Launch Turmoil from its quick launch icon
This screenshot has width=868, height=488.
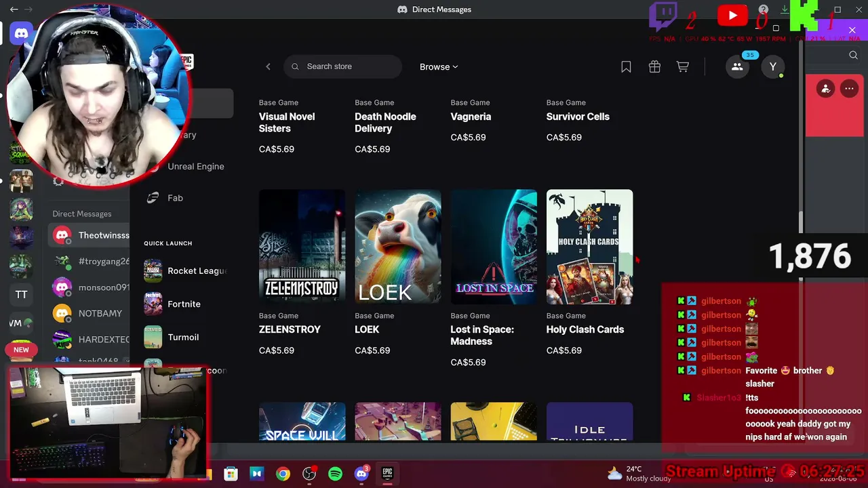click(x=153, y=338)
